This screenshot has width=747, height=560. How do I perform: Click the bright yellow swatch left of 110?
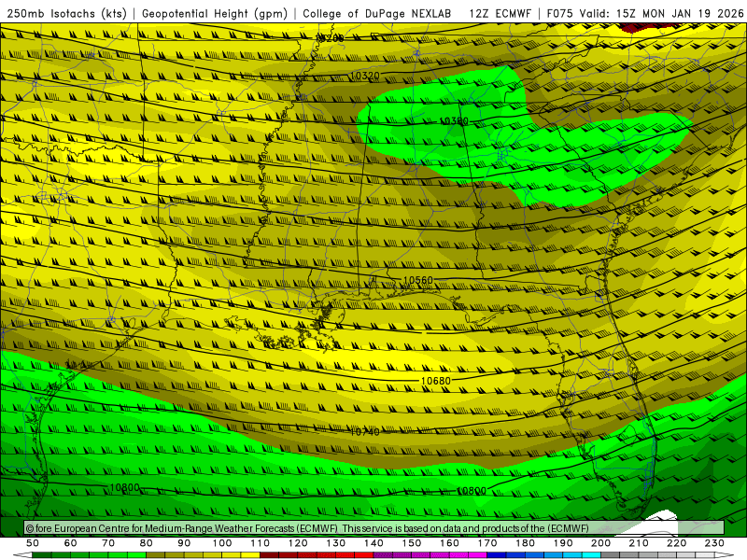[x=250, y=555]
